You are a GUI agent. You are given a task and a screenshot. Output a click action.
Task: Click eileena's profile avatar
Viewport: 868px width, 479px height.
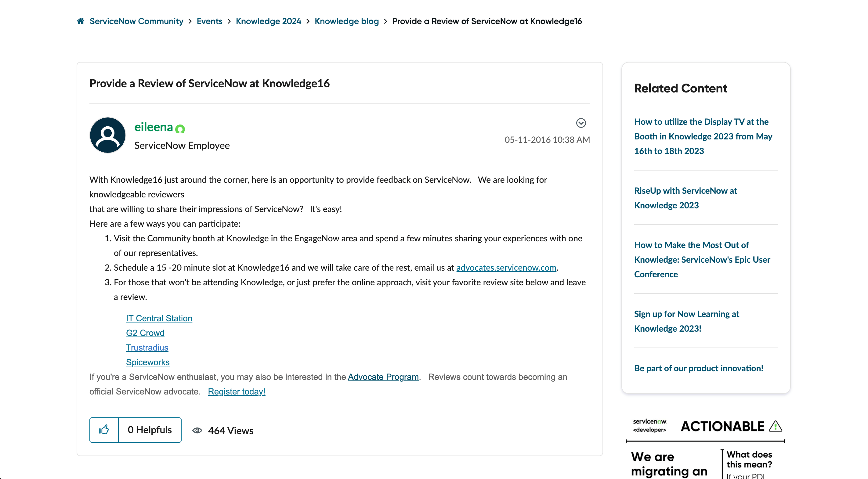(107, 135)
